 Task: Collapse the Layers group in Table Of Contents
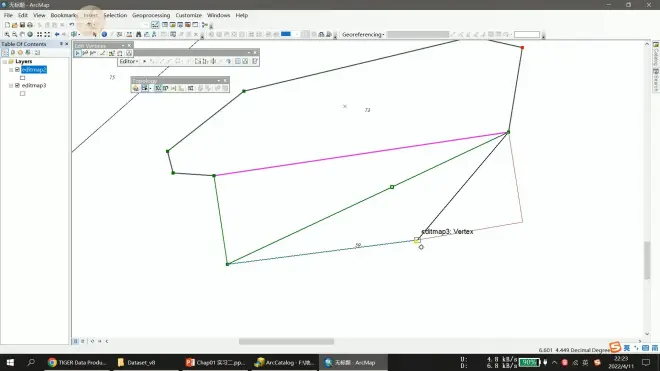(x=5, y=61)
